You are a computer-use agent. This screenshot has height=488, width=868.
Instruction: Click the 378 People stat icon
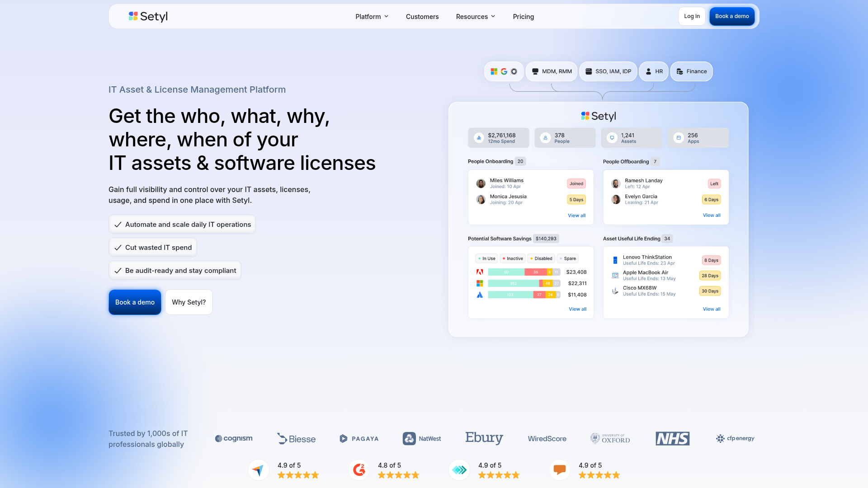tap(546, 138)
